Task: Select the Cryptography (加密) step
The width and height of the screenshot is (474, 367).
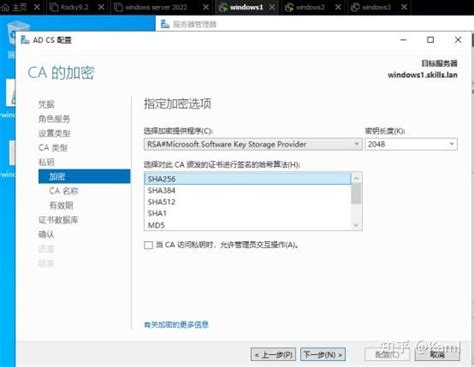Action: pyautogui.click(x=84, y=176)
